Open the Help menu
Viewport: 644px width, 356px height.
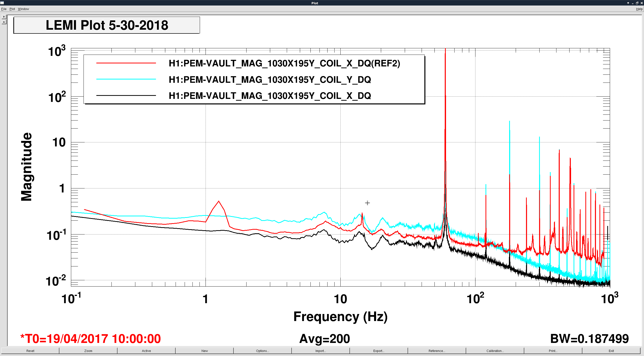click(639, 9)
